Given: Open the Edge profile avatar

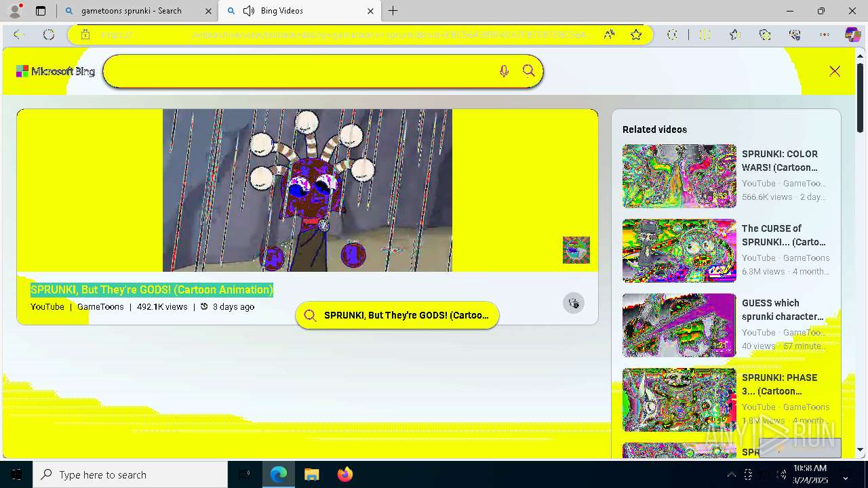Looking at the screenshot, I should (15, 11).
